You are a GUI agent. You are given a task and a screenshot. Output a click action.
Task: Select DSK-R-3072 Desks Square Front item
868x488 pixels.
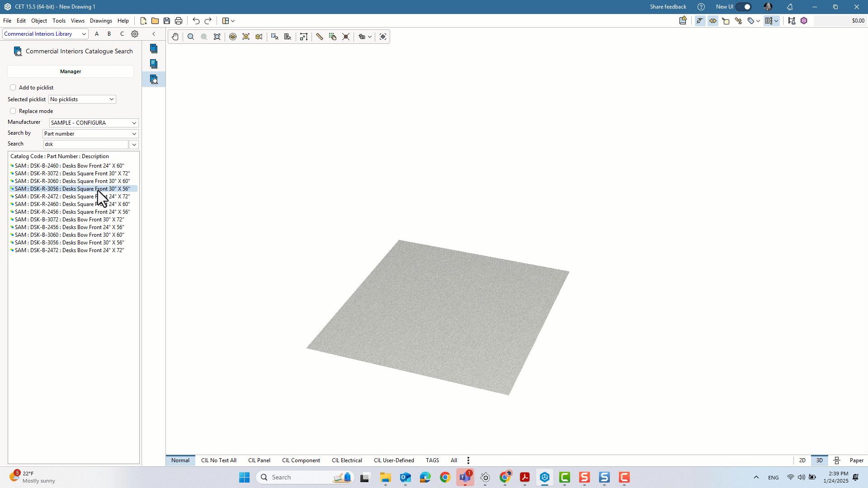(72, 174)
